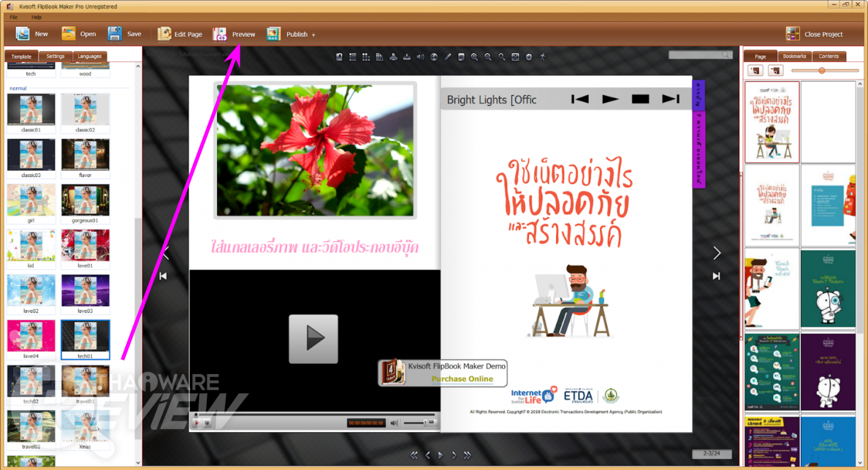Toggle the fullscreen icon
Screen dimensions: 868x470
[515, 57]
